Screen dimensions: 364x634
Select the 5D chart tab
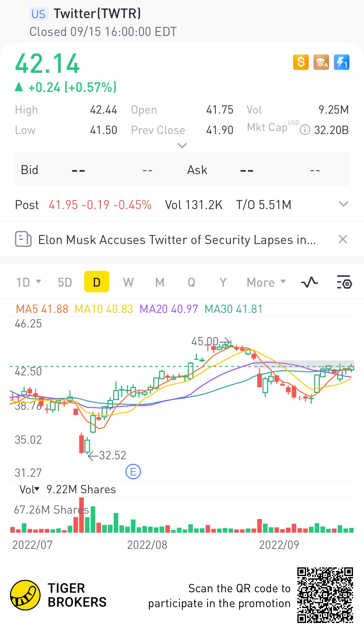(65, 282)
